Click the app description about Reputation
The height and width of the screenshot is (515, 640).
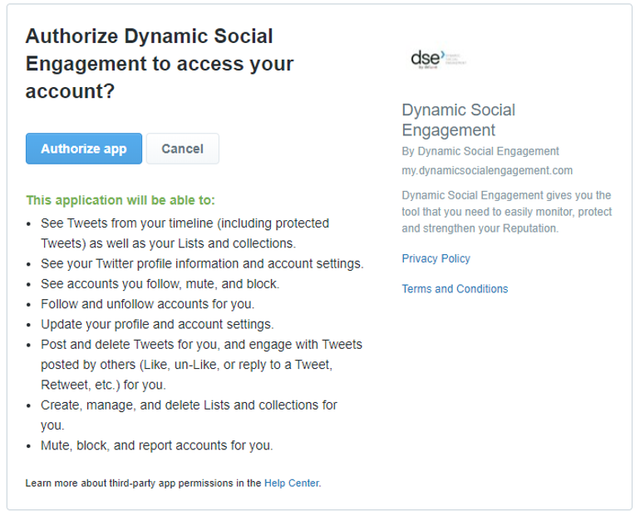tap(507, 212)
